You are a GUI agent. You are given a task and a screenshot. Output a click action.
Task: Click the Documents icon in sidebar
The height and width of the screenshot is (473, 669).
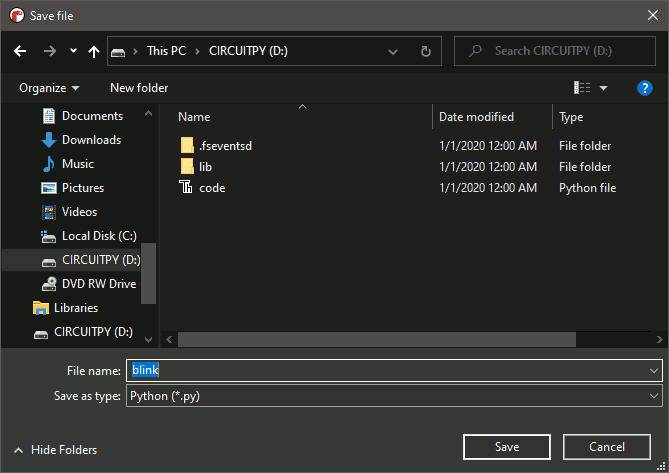pyautogui.click(x=49, y=116)
